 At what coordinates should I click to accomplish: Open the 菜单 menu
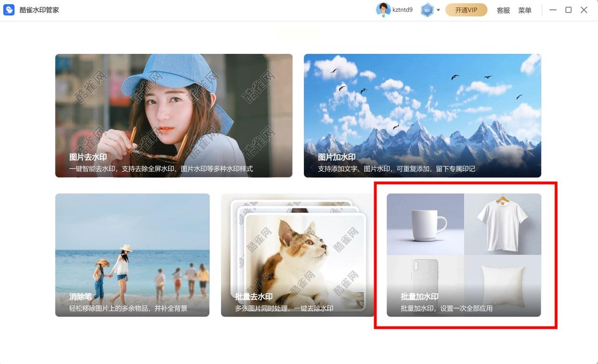click(x=525, y=10)
